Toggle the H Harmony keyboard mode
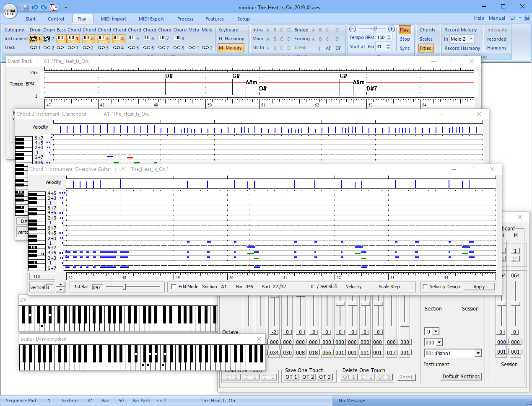 coord(231,39)
